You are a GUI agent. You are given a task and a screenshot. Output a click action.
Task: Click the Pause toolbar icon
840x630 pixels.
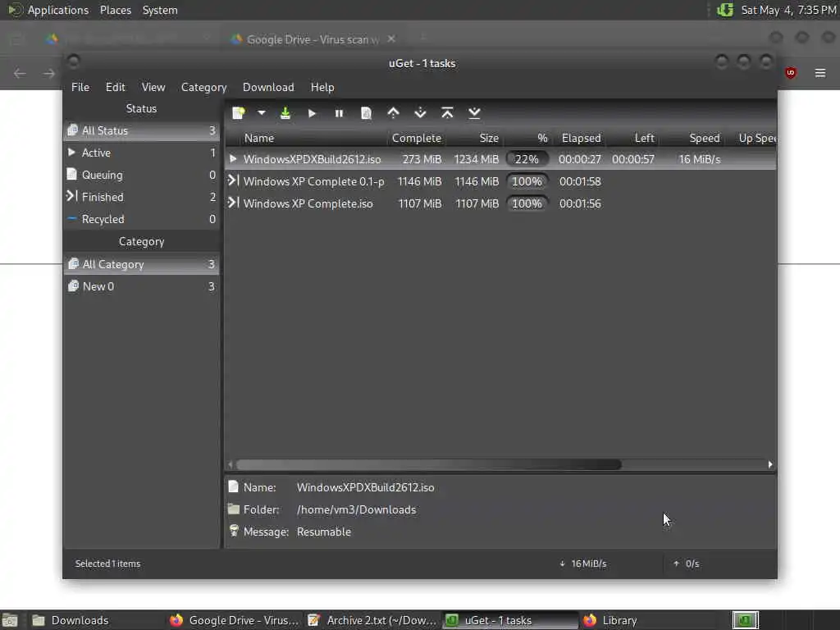pos(339,113)
